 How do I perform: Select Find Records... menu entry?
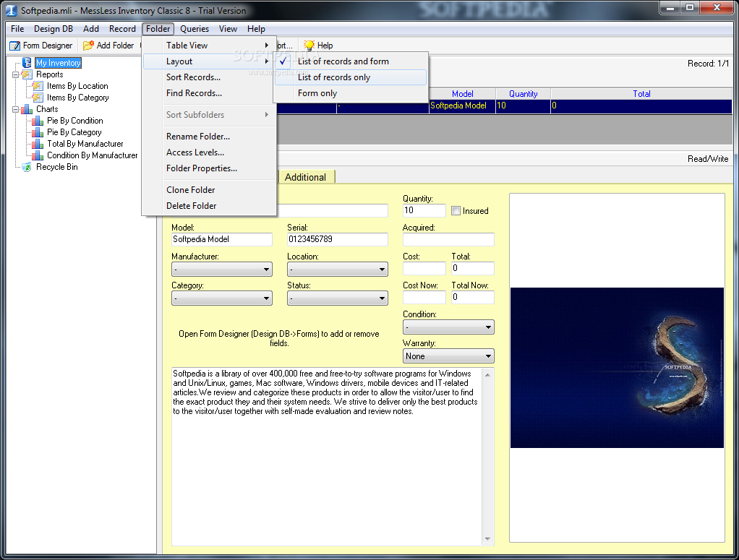click(209, 93)
